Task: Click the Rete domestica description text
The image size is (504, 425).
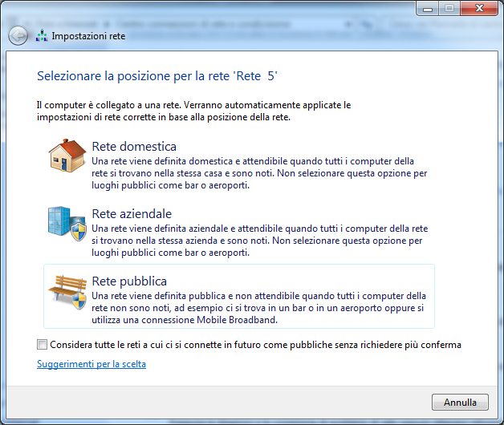Action: (x=258, y=172)
